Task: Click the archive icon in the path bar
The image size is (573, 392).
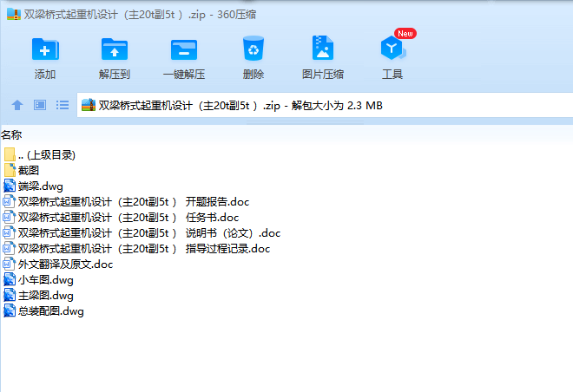Action: click(88, 105)
